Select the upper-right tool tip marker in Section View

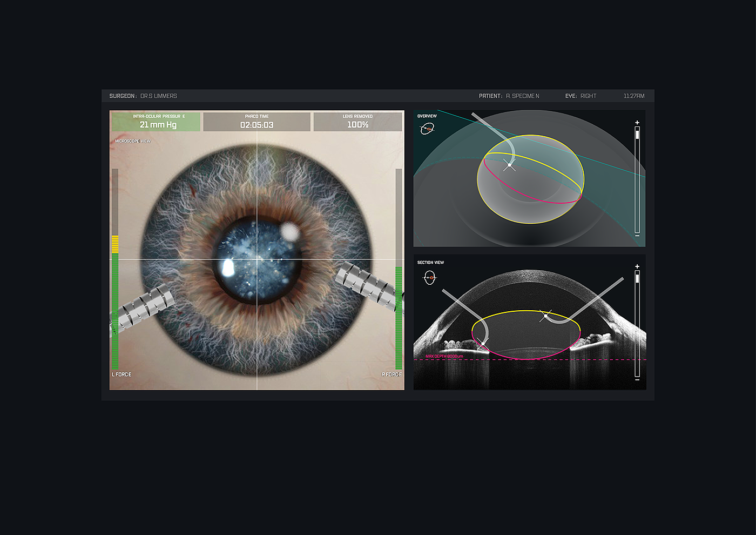coord(545,316)
